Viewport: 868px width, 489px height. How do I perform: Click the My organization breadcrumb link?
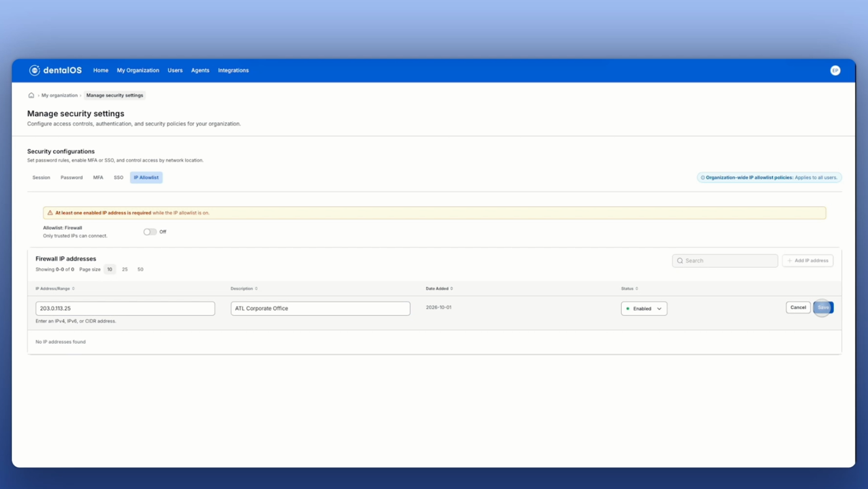tap(60, 96)
